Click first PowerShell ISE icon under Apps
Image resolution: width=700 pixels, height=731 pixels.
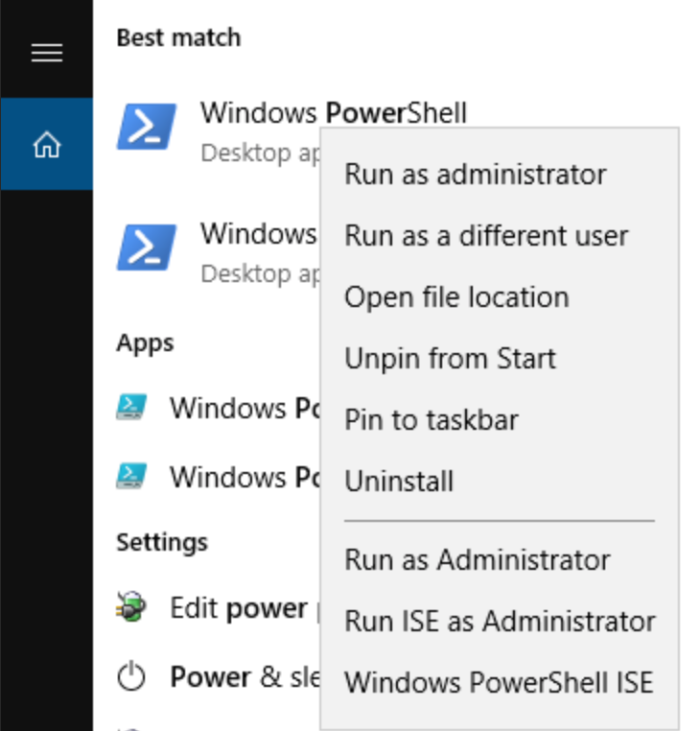(131, 407)
